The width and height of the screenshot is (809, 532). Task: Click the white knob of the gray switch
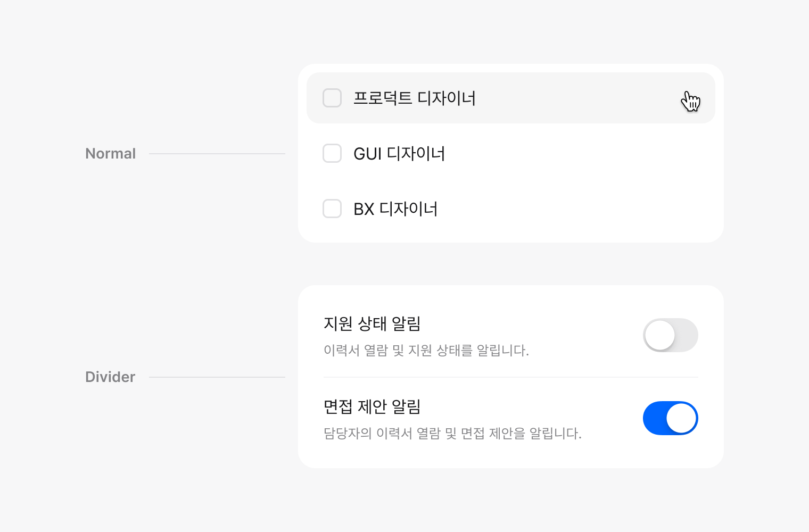click(660, 335)
